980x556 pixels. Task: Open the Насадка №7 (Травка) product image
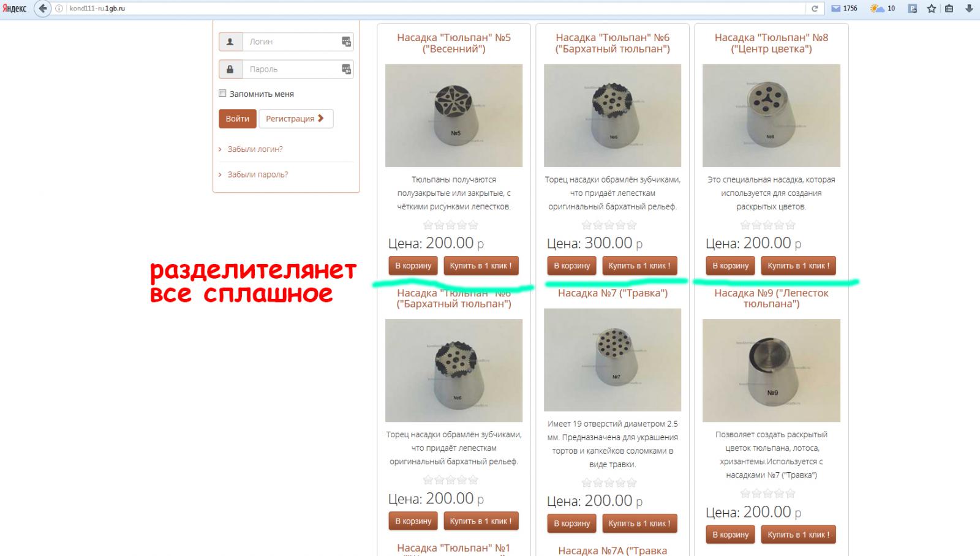(x=612, y=359)
